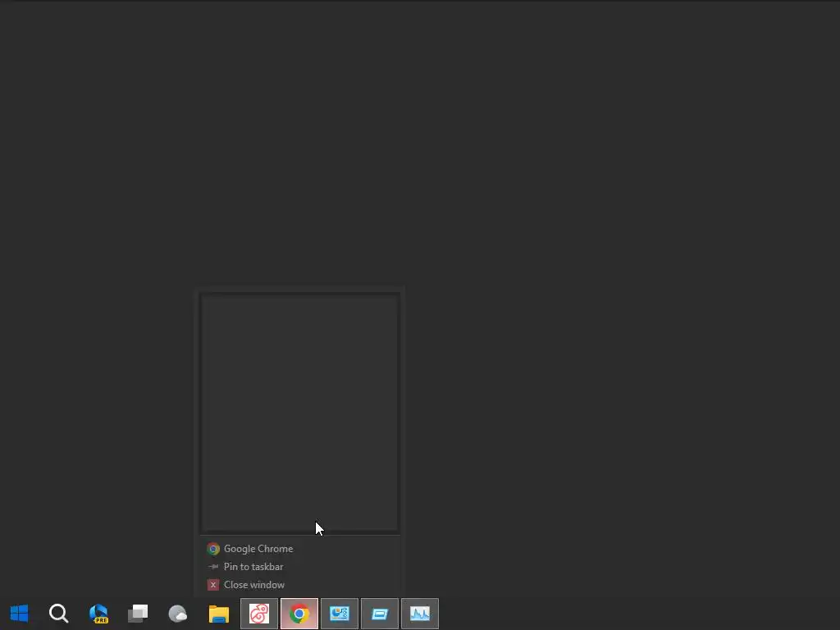The width and height of the screenshot is (840, 630).
Task: Open the Control Panel taskbar app
Action: pos(340,614)
